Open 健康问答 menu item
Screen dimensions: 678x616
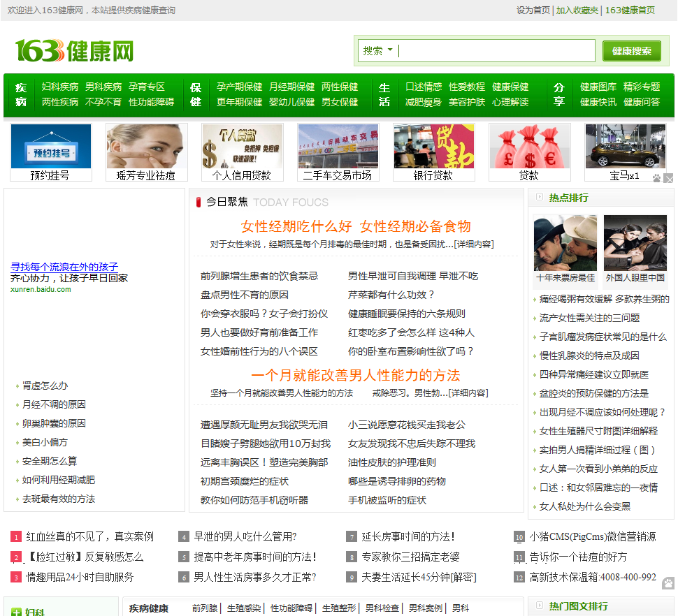(x=642, y=102)
